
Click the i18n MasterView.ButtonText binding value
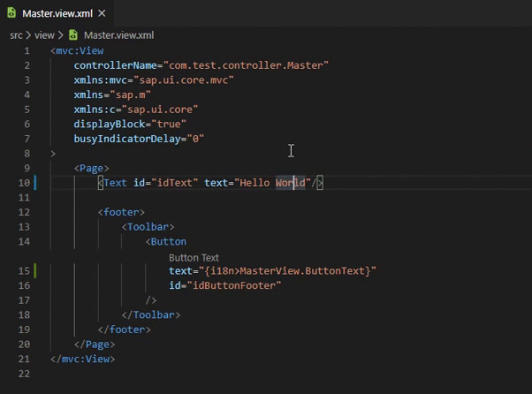coord(287,271)
